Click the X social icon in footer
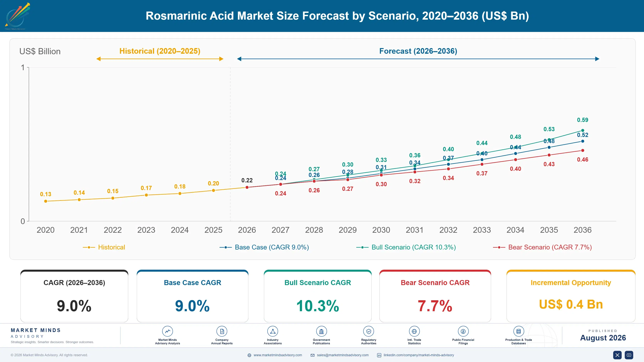The image size is (644, 362). [x=617, y=355]
